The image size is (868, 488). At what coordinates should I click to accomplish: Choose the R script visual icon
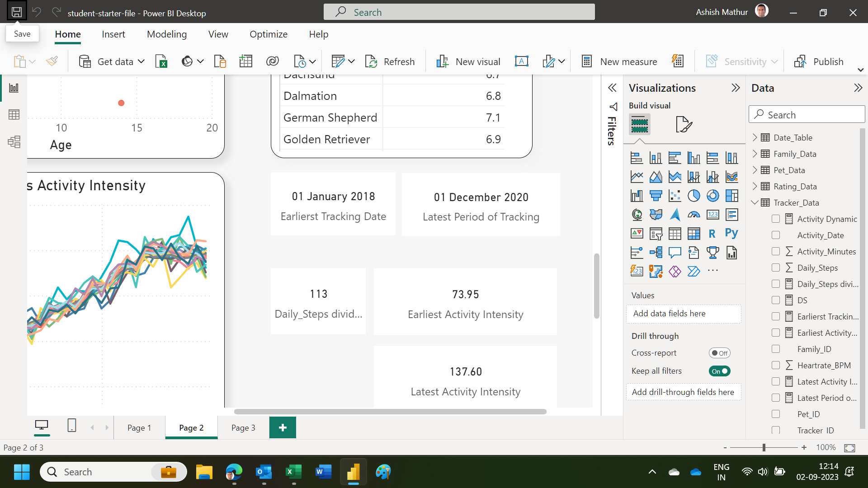coord(712,234)
